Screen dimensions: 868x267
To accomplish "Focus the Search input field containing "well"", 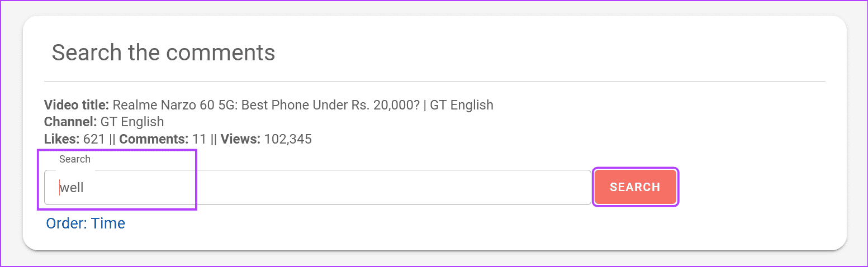I will tap(317, 187).
